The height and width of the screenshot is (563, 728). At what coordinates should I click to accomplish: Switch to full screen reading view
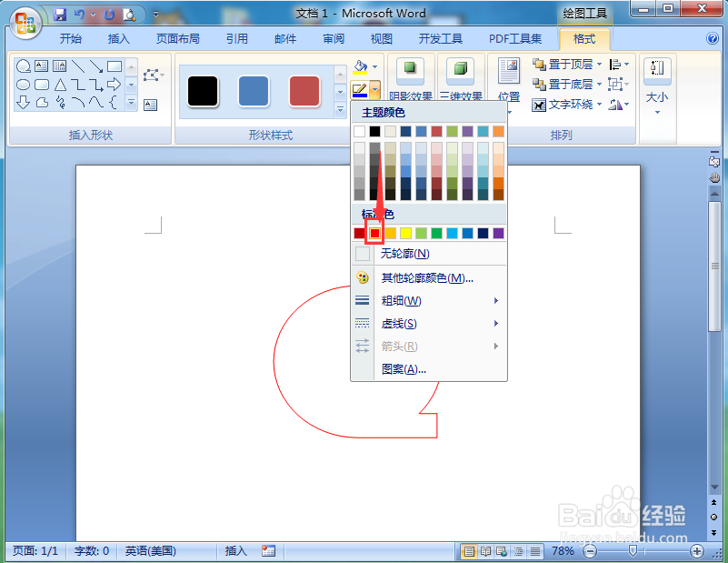point(485,551)
